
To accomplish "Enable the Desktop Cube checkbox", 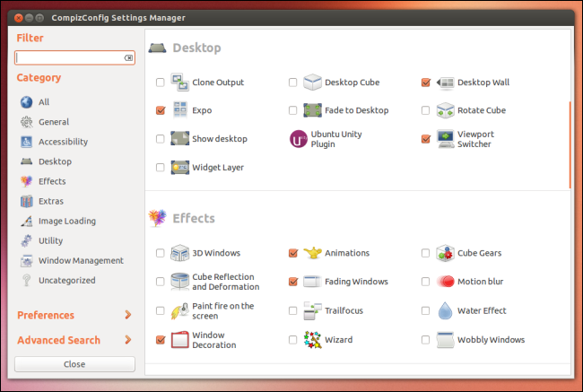I will coord(293,83).
